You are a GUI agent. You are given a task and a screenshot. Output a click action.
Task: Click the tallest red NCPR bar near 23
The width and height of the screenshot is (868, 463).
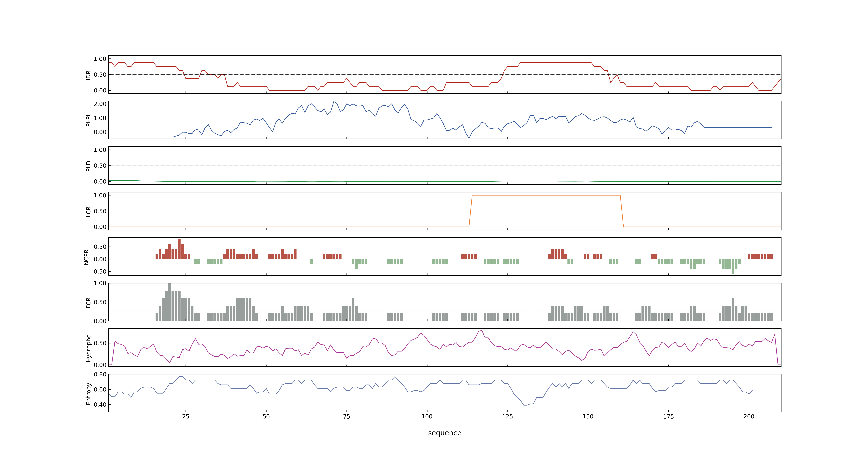point(179,249)
